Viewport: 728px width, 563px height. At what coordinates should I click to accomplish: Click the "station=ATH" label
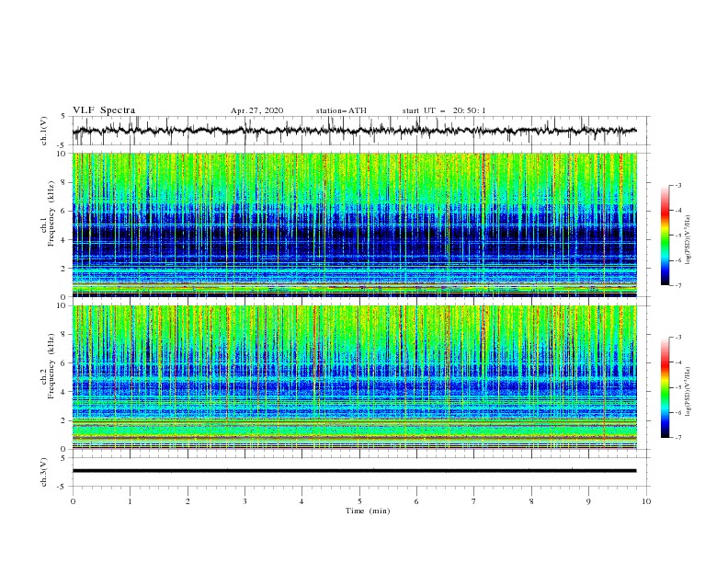(341, 110)
